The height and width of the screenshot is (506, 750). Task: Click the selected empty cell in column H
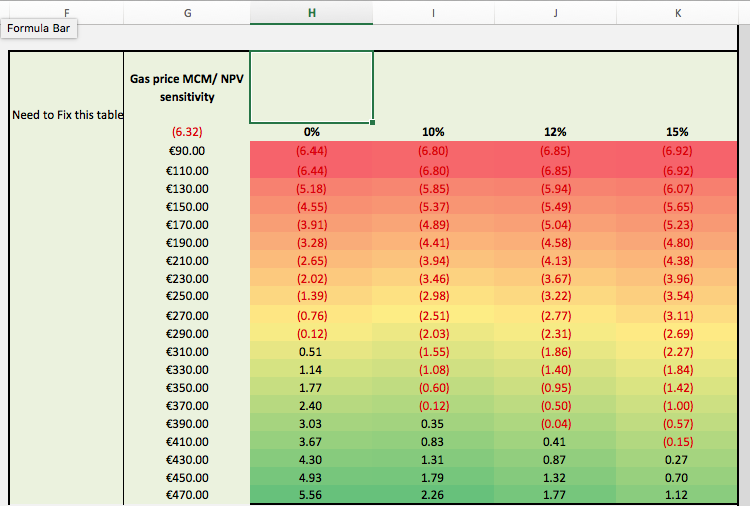point(311,87)
